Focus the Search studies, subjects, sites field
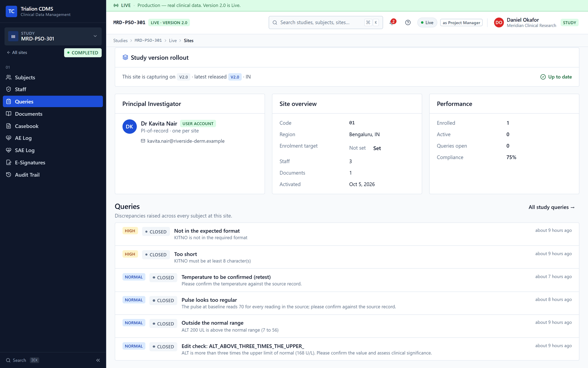Viewport: 588px width, 368px height. pyautogui.click(x=326, y=22)
